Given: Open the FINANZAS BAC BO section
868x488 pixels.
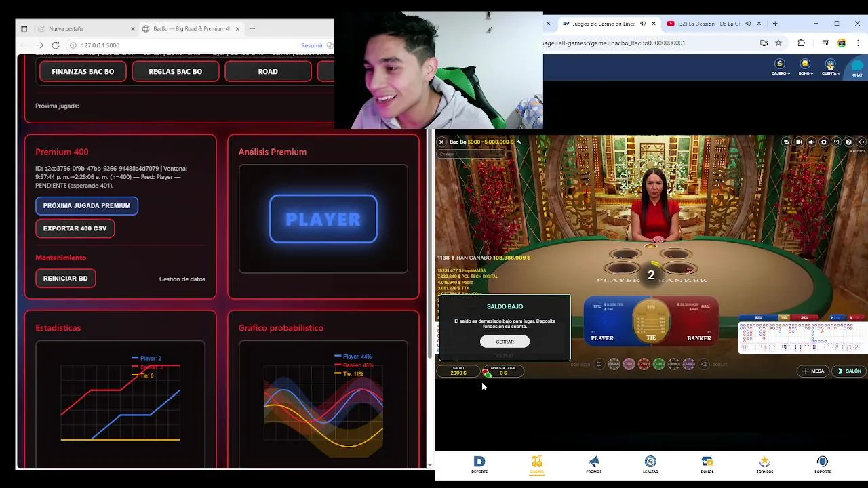Looking at the screenshot, I should 83,71.
